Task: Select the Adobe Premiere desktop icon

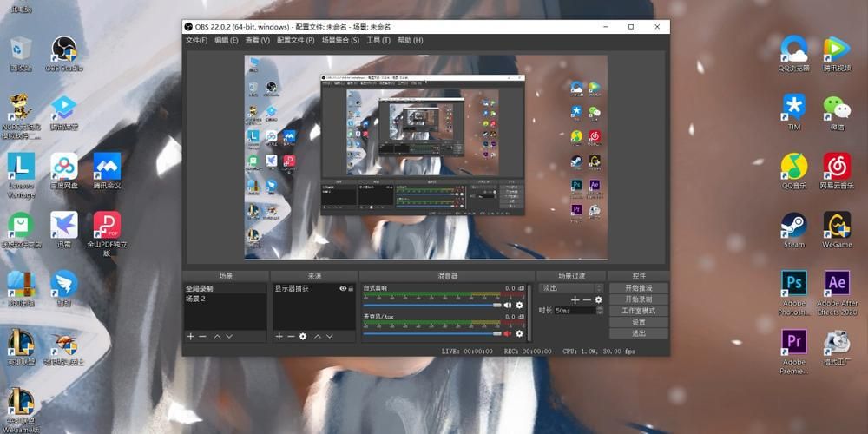Action: (x=794, y=352)
